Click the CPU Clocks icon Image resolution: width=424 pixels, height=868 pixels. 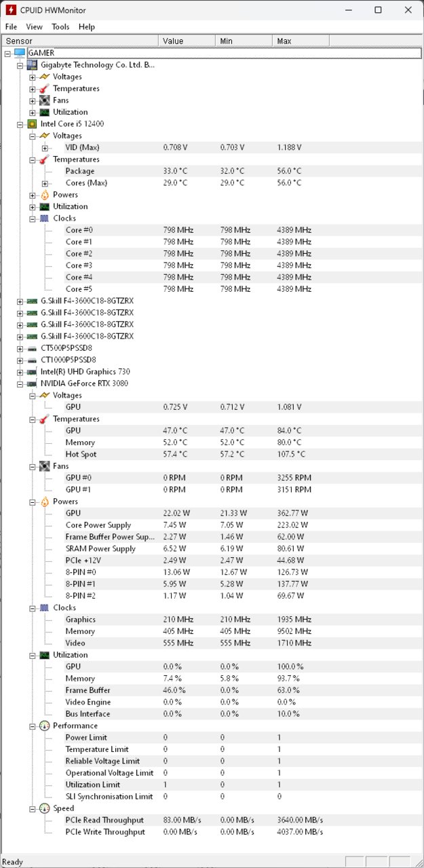[x=44, y=219]
